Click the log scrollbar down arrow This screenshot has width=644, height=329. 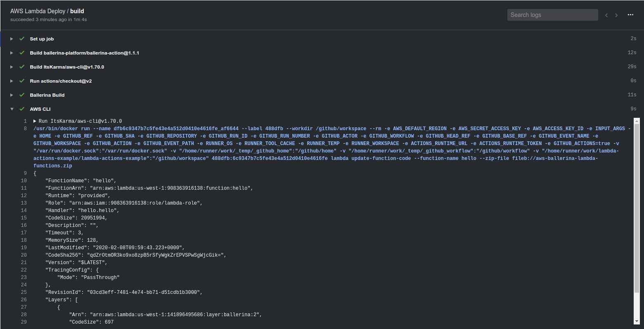coord(637,321)
